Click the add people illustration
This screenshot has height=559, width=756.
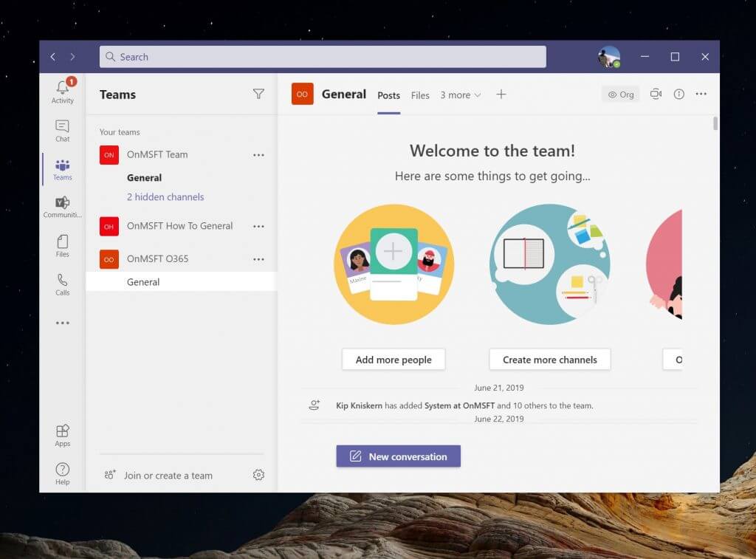394,264
